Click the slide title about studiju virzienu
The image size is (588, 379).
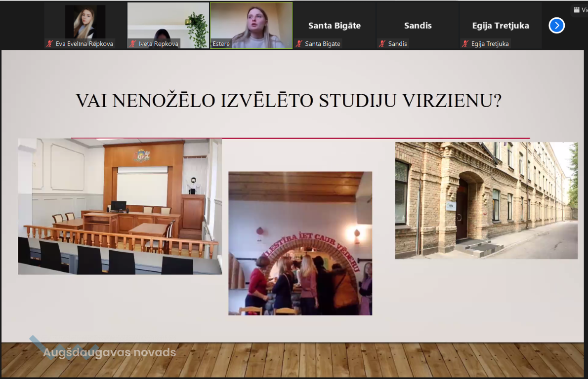click(288, 101)
